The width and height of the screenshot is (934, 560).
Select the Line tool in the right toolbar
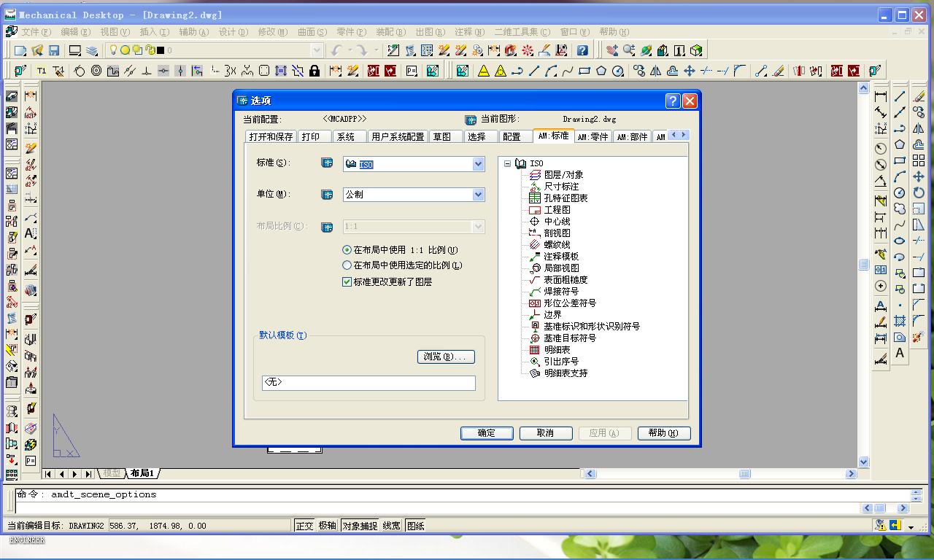coord(900,96)
